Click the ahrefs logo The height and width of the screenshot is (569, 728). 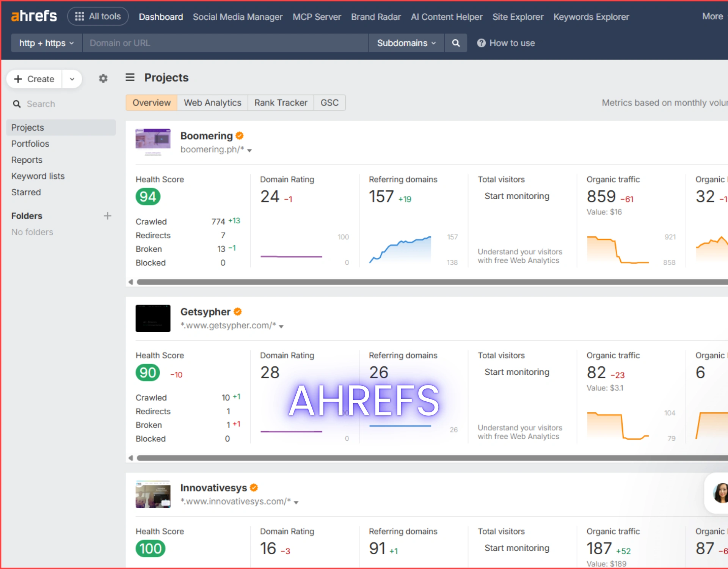point(33,16)
